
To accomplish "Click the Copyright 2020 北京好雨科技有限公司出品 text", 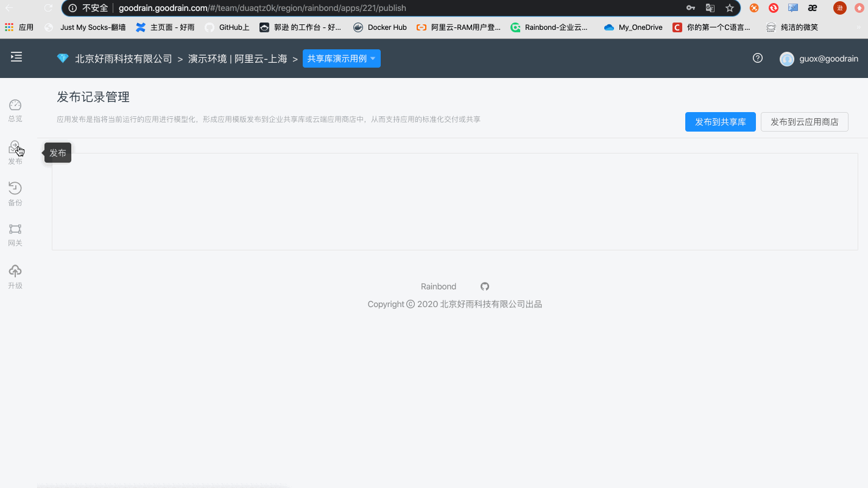I will pyautogui.click(x=455, y=304).
